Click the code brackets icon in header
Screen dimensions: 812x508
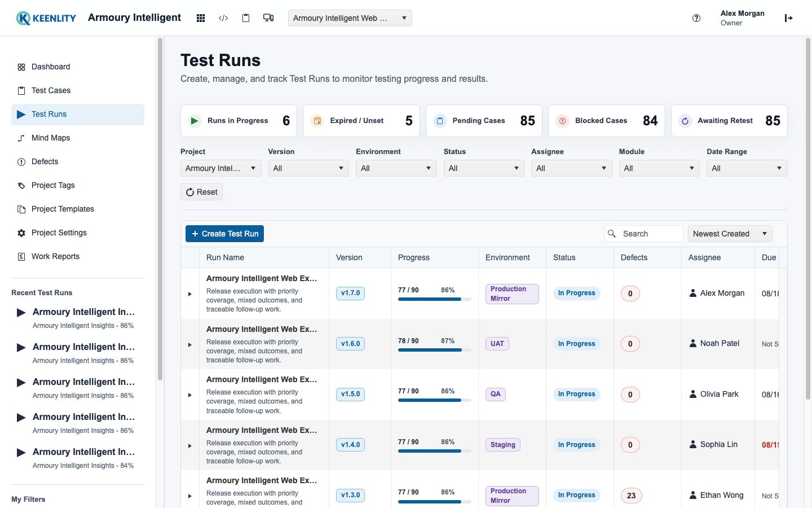tap(223, 18)
